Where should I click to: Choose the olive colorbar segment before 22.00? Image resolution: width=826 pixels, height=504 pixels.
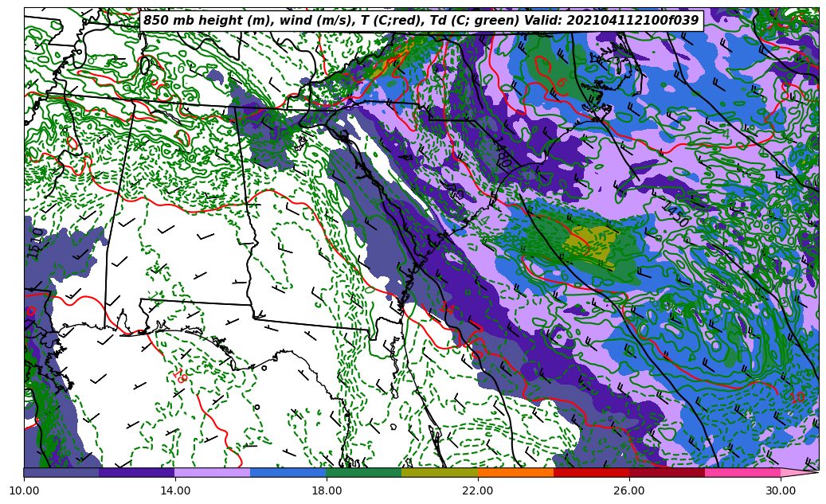tap(439, 472)
